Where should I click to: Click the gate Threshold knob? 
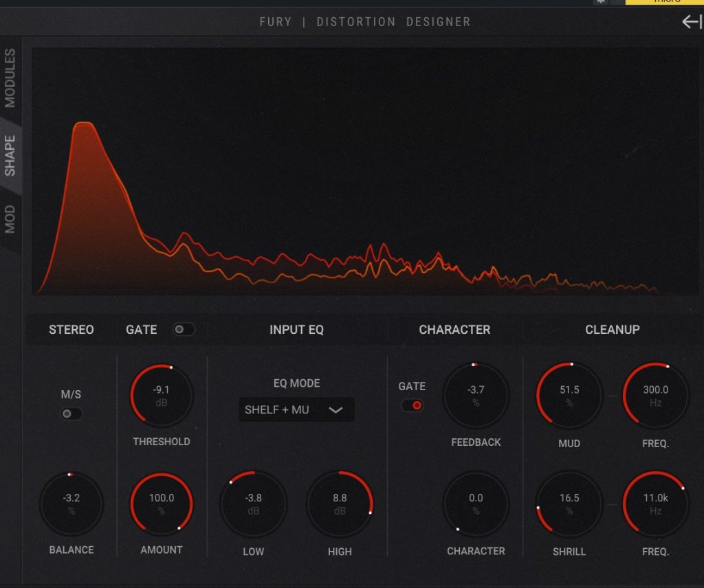pos(162,396)
